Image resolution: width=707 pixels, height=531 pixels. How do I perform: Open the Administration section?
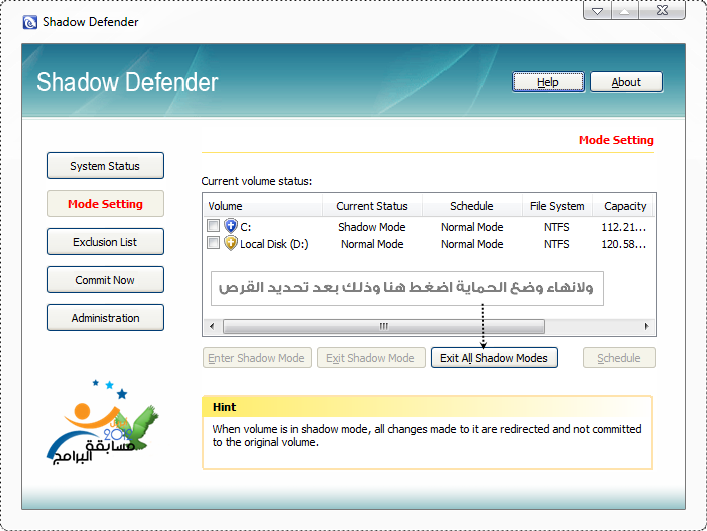pos(105,318)
